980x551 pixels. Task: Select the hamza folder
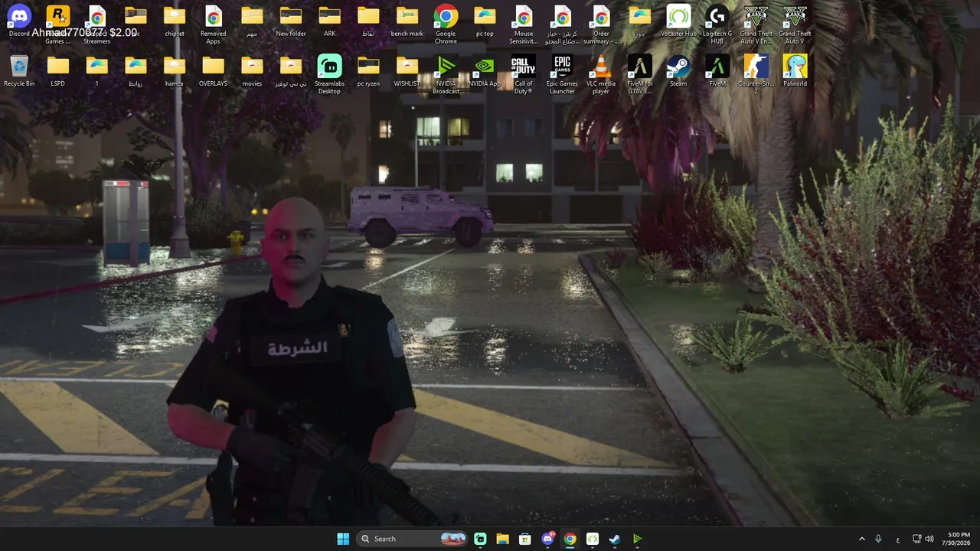pyautogui.click(x=175, y=71)
